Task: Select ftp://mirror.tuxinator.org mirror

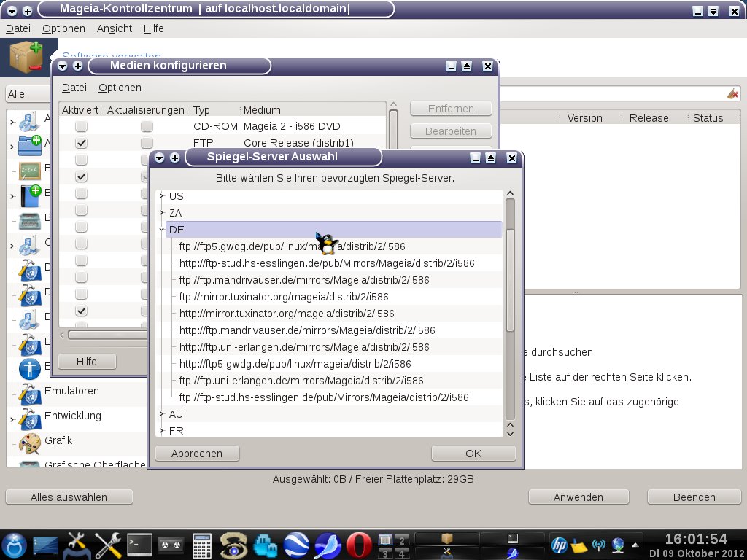Action: pyautogui.click(x=284, y=297)
